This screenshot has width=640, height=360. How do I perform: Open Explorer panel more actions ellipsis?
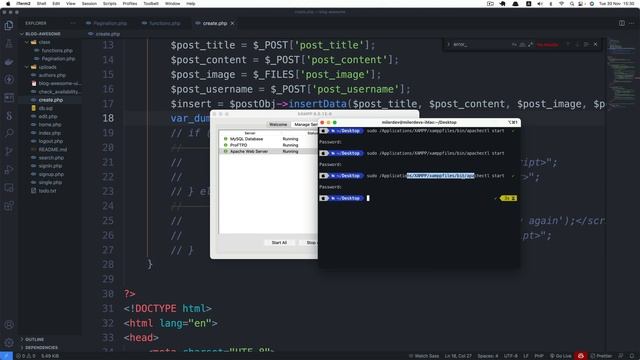click(x=73, y=23)
